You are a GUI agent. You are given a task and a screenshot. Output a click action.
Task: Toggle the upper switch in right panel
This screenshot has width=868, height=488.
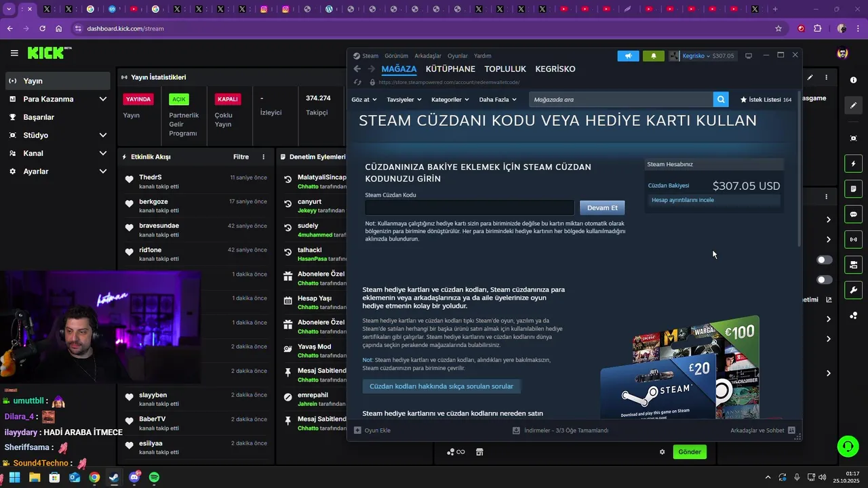coord(825,260)
